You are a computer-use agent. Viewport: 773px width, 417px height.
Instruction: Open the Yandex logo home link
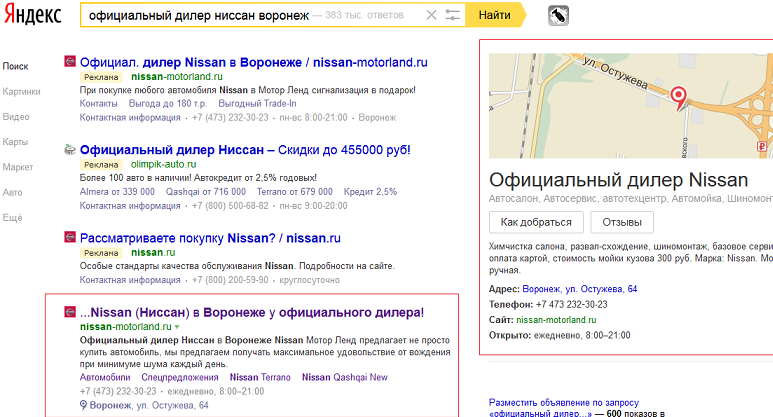point(33,15)
